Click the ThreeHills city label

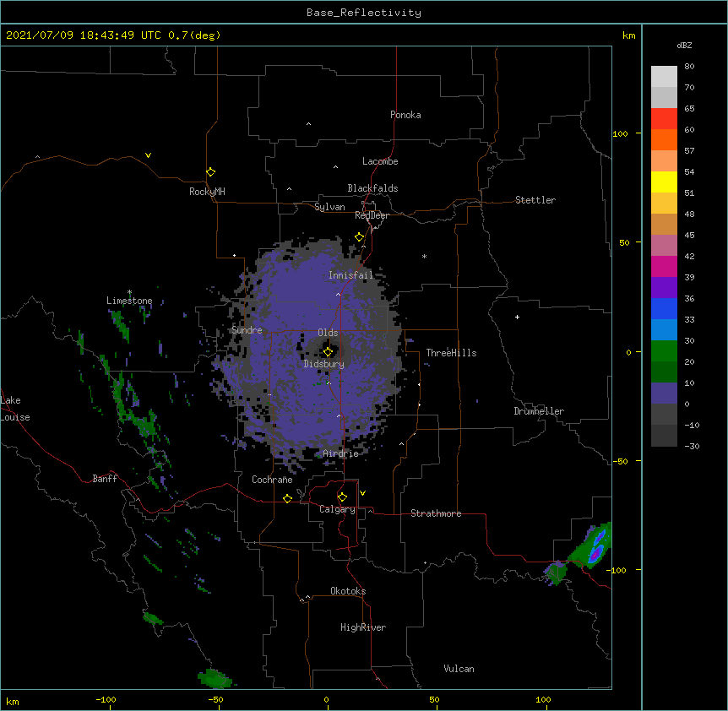coord(451,353)
